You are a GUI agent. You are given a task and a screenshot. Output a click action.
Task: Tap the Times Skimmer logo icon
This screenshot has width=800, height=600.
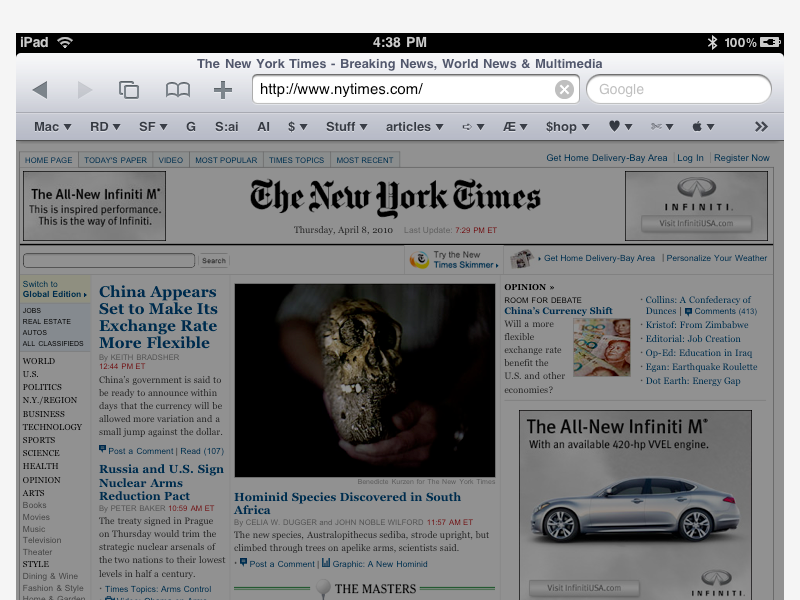[x=419, y=260]
